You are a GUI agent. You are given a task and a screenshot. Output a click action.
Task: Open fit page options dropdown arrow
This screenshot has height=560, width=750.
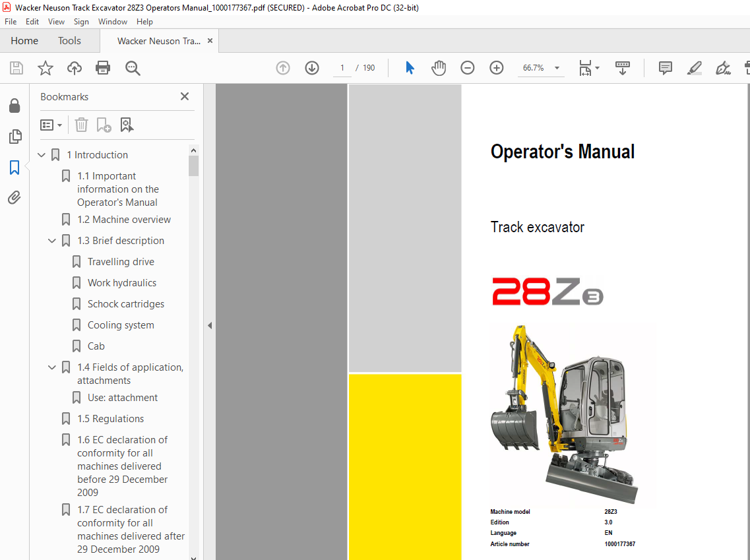[x=597, y=68]
